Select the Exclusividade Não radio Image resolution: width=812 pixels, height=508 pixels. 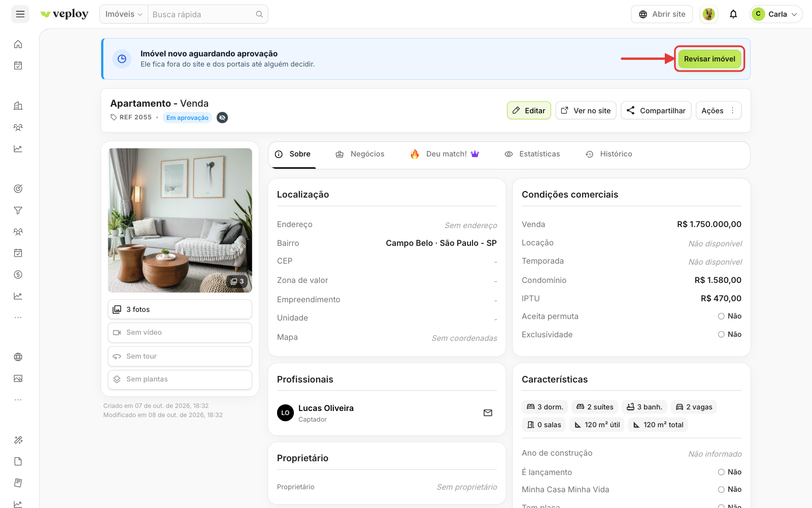[x=721, y=335]
